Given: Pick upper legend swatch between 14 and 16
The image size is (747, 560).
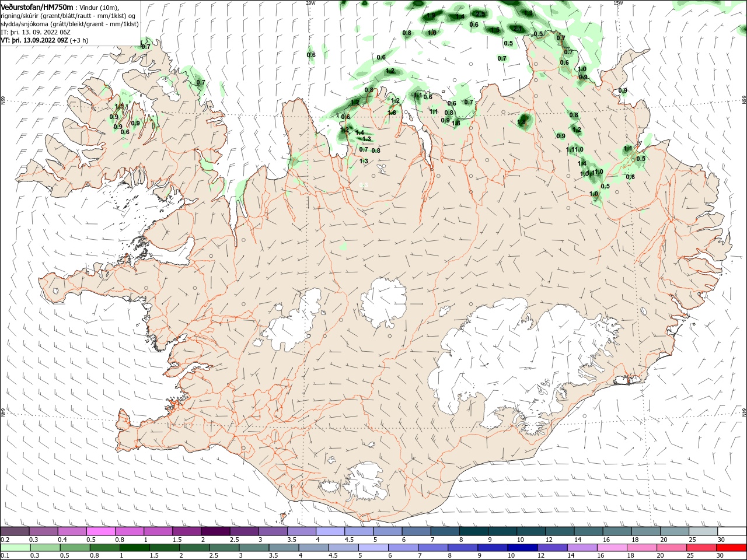Looking at the screenshot, I should (589, 531).
